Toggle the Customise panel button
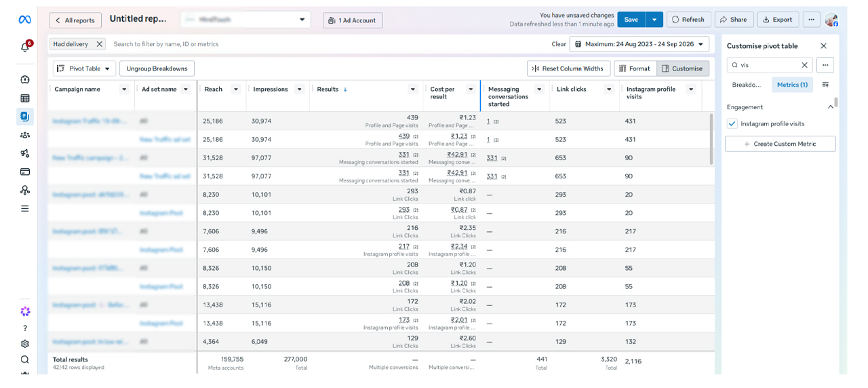868x388 pixels. [683, 69]
